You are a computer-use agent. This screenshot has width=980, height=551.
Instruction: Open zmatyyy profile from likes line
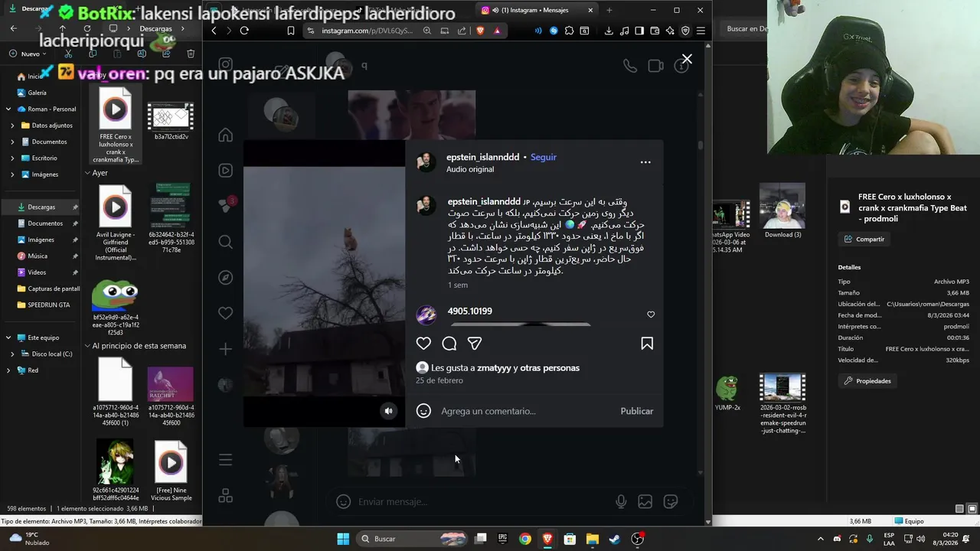(x=494, y=368)
